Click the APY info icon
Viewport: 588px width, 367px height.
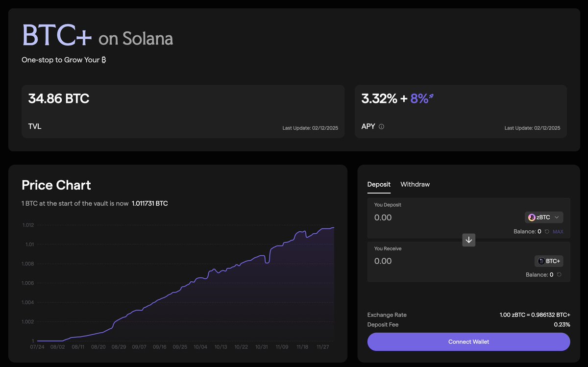382,126
